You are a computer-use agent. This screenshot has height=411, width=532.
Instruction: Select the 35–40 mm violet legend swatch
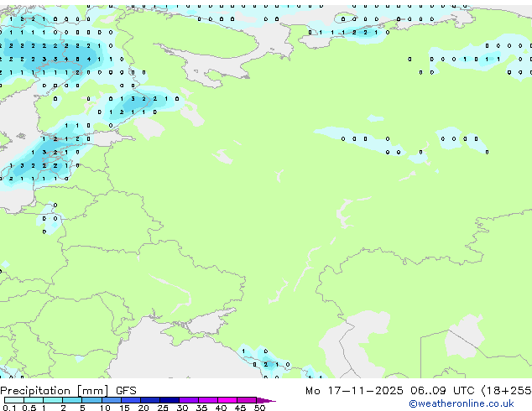pos(207,400)
